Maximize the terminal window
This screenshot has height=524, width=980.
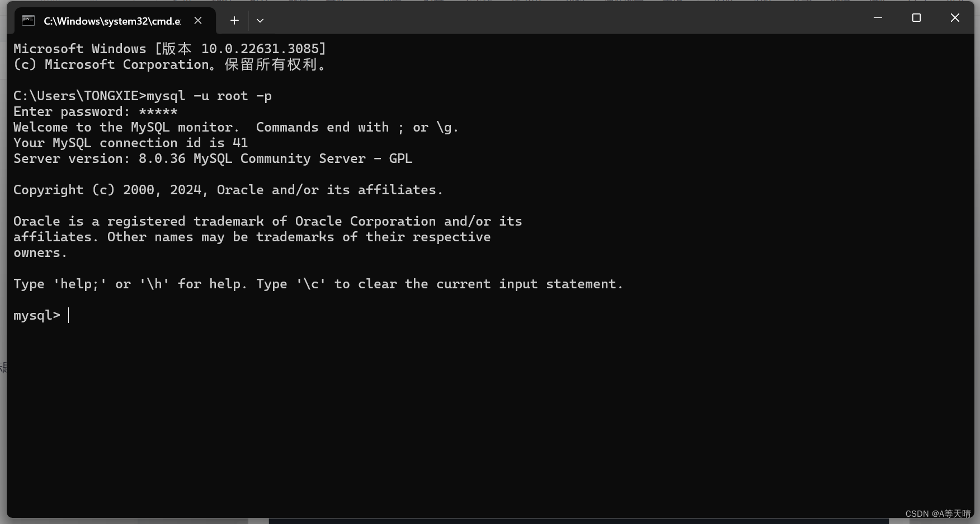pyautogui.click(x=916, y=18)
